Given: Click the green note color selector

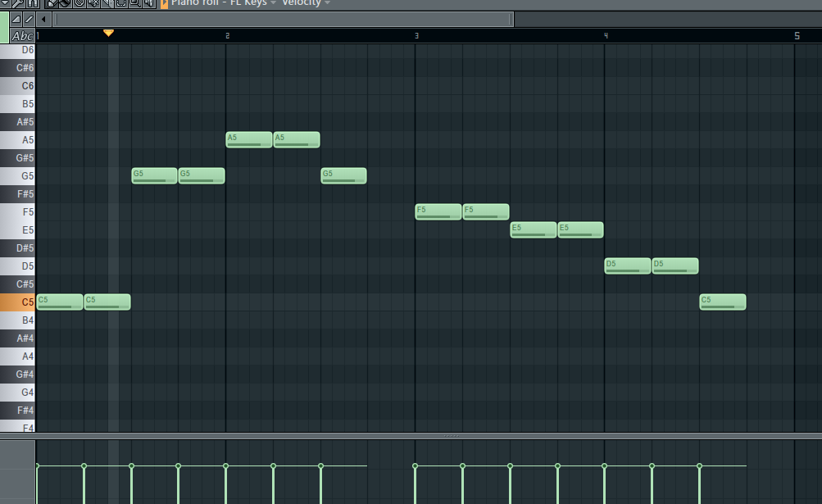Looking at the screenshot, I should (x=4, y=27).
